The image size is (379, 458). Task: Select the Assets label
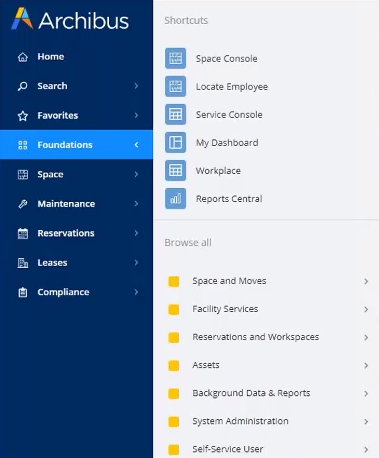[x=206, y=365]
